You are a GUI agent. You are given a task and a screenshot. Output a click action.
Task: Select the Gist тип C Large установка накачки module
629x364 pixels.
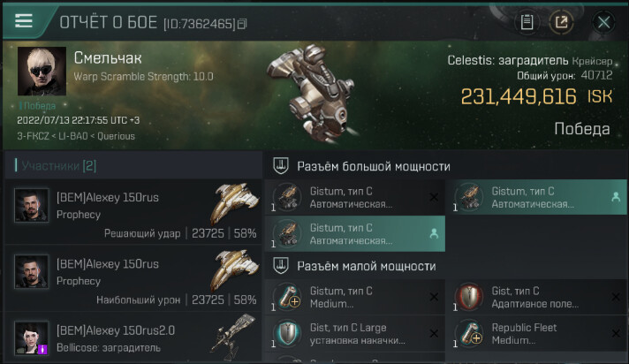[x=355, y=333]
